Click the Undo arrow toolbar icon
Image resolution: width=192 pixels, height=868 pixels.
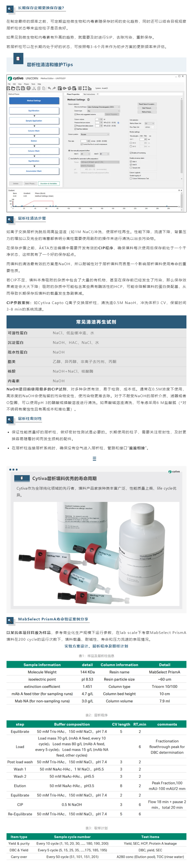(50, 88)
